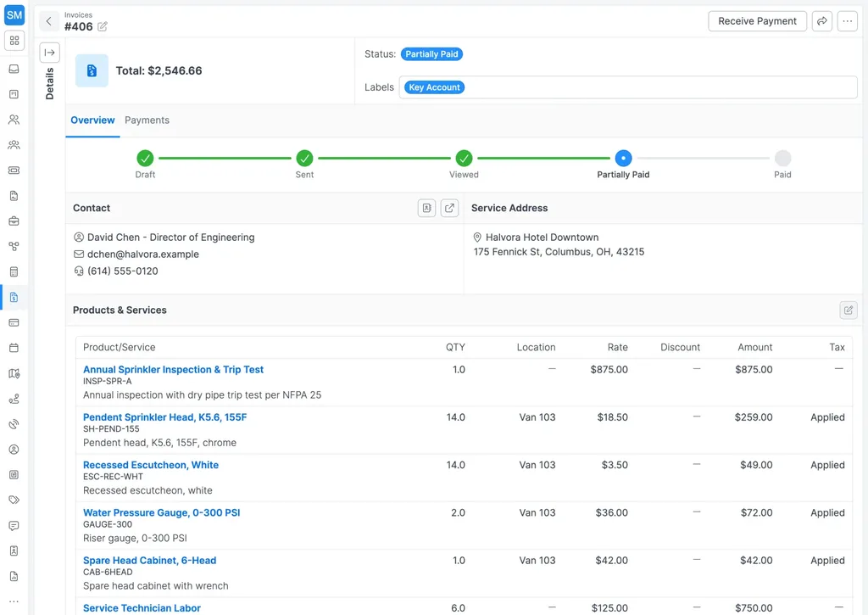Click David Chen - Director of Engineering
The image size is (868, 615).
click(x=171, y=238)
